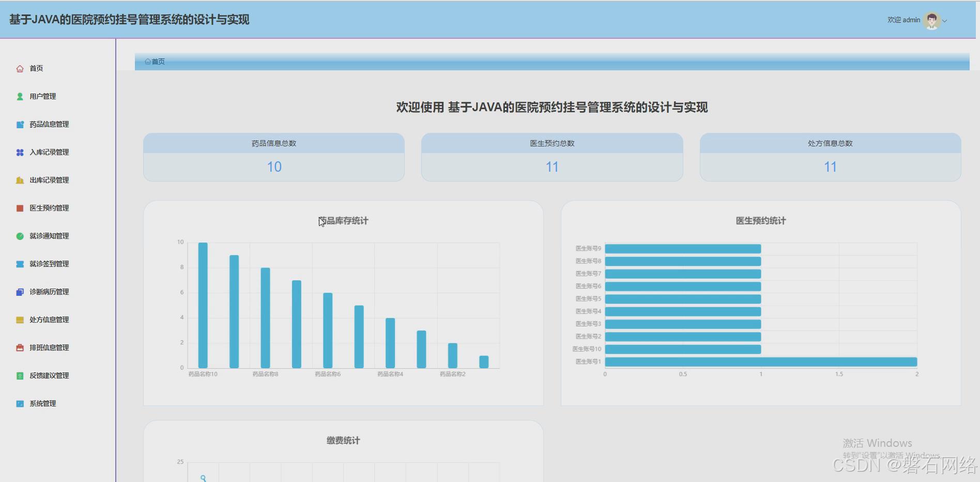980x482 pixels.
Task: Click the bar above 药品名称4
Action: coord(390,343)
